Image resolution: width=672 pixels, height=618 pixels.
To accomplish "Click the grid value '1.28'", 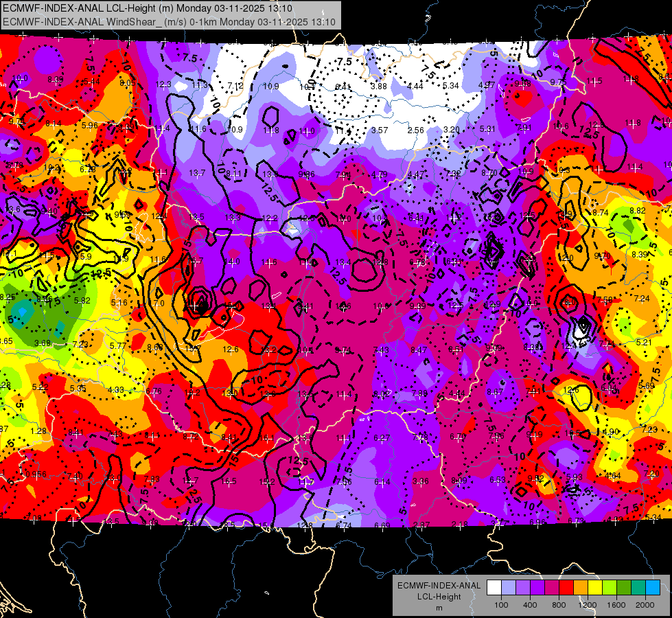I will (x=38, y=431).
